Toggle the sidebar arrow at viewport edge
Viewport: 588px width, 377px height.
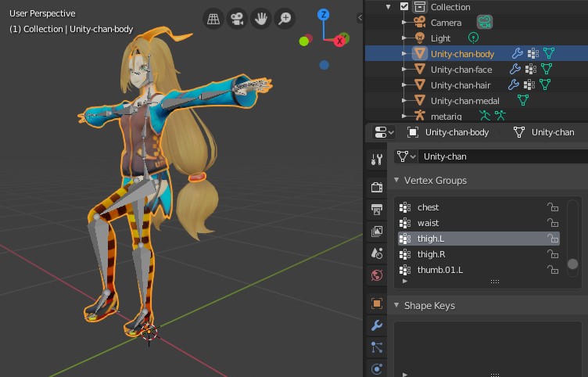pos(360,18)
